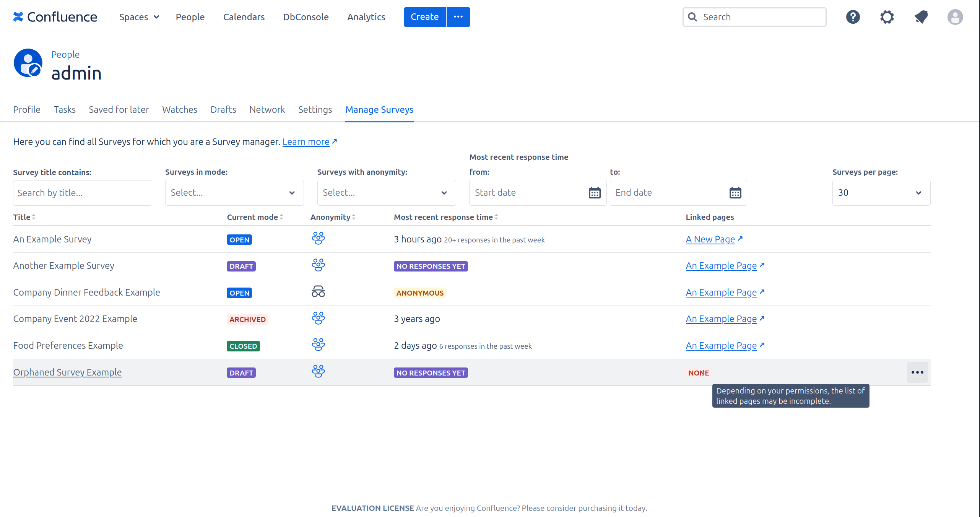Expand the Surveys with anonymity dropdown
The height and width of the screenshot is (517, 980).
pos(386,193)
